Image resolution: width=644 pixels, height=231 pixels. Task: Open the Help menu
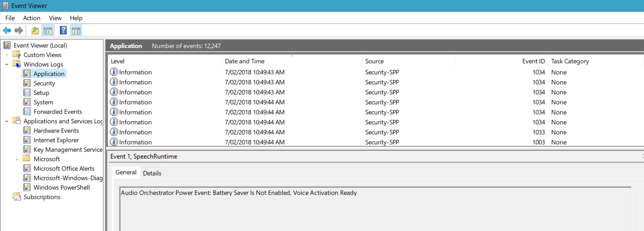[76, 18]
